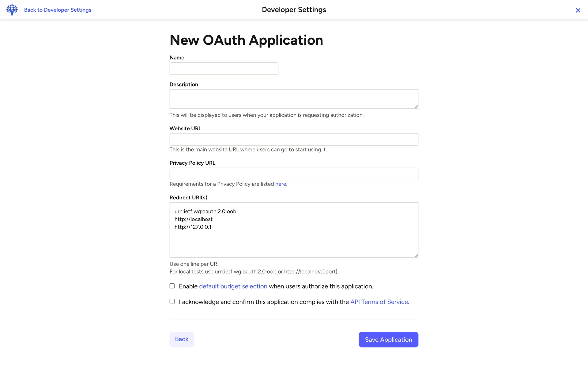Open the default budget selection link

tap(233, 286)
